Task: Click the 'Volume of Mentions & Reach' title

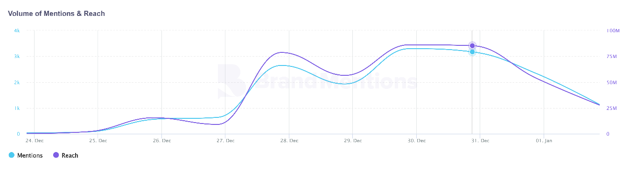Action: click(x=56, y=14)
